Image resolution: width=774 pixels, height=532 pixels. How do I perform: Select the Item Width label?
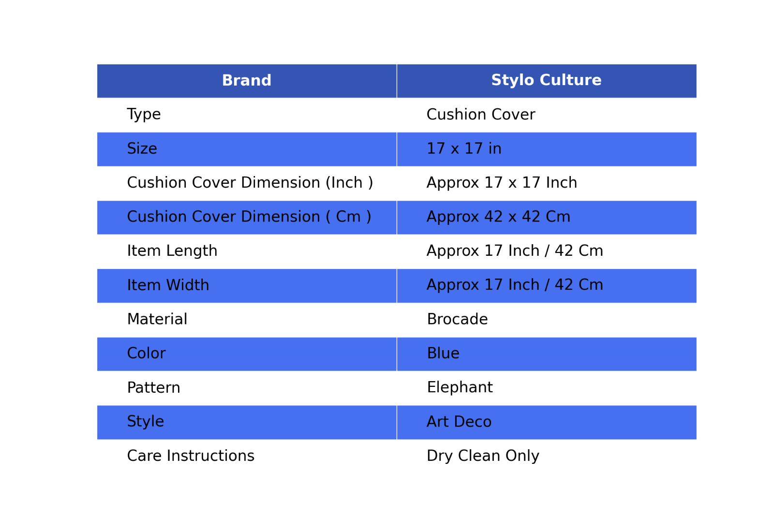coord(168,285)
